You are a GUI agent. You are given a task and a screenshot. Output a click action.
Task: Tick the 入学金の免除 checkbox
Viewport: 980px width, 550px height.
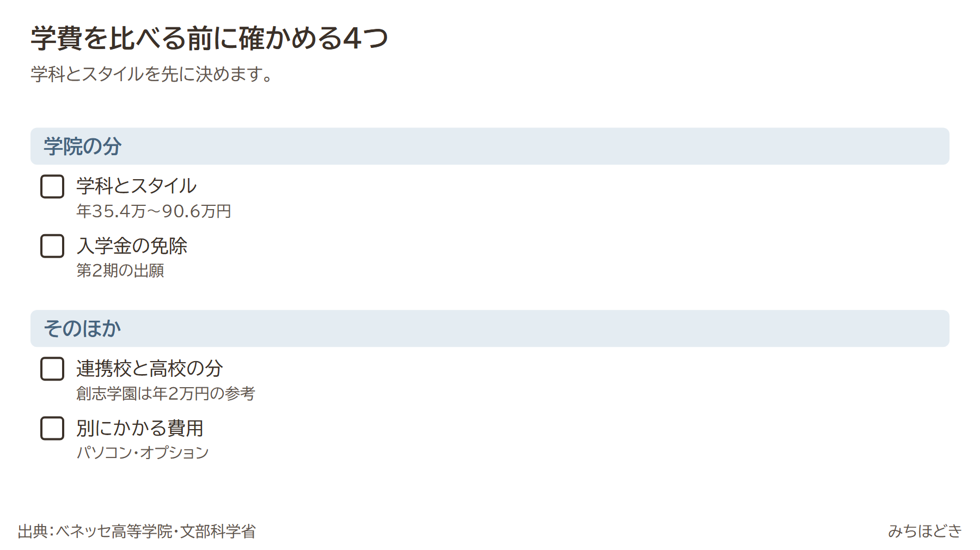coord(52,246)
